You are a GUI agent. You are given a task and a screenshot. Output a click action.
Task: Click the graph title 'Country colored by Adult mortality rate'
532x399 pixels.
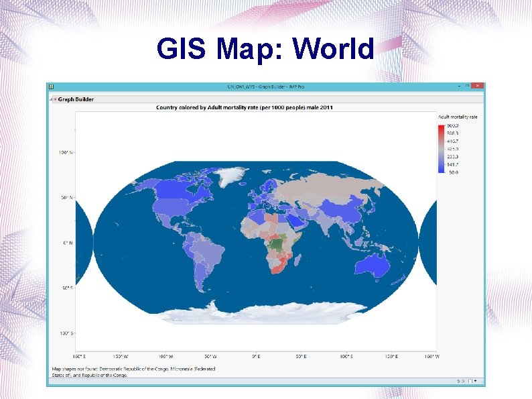[x=245, y=107]
